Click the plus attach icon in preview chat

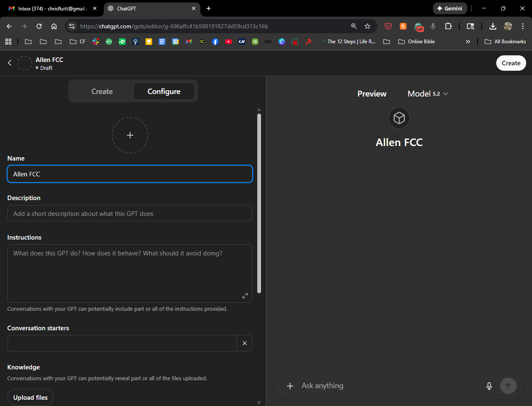click(x=290, y=386)
